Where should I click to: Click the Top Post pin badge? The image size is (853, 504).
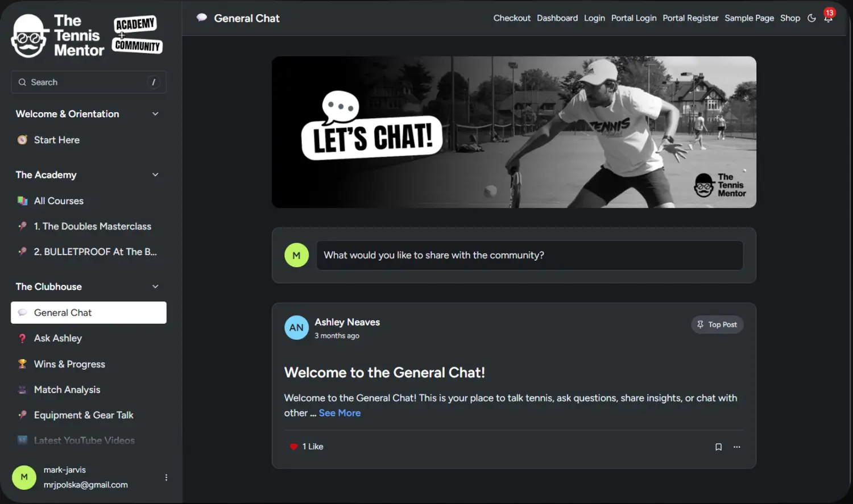tap(717, 324)
